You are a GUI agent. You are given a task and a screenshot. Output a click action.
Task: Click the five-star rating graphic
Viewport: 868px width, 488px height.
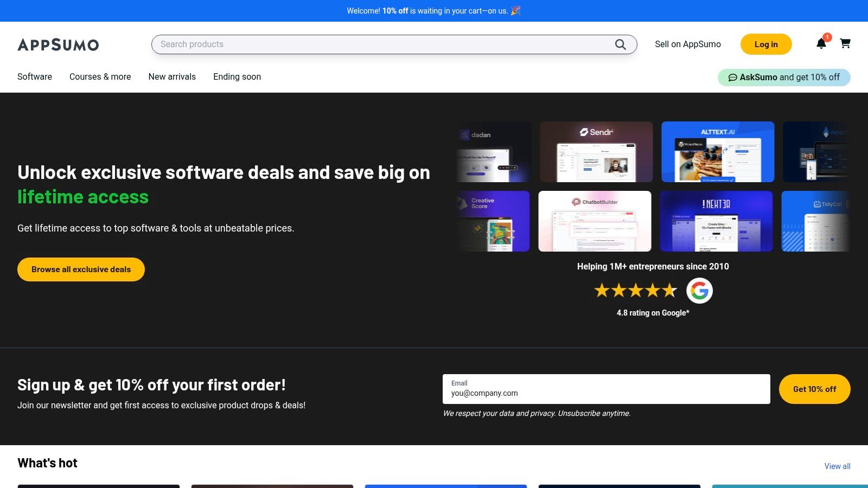coord(635,291)
